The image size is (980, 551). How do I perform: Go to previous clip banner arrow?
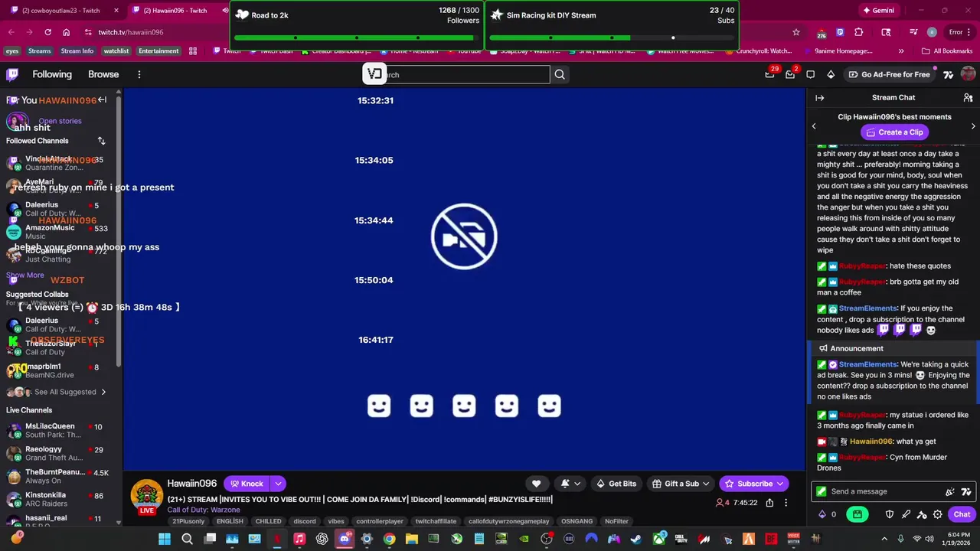click(x=814, y=126)
